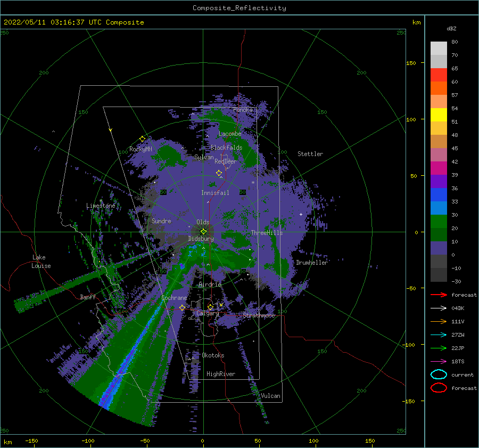Viewport: 479px width, 448px height.
Task: Click the yellow diamond marker below RedDeer
Action: tap(219, 173)
